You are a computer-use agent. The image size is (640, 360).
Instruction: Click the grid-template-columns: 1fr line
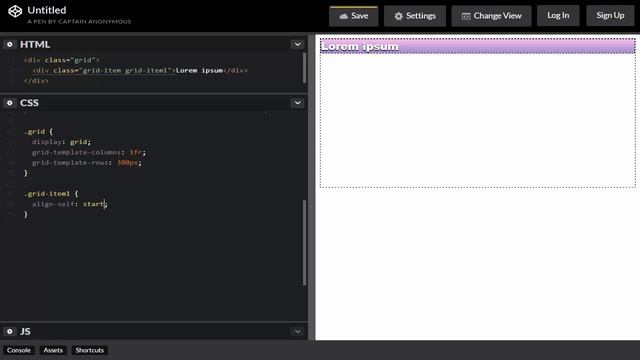coord(89,152)
